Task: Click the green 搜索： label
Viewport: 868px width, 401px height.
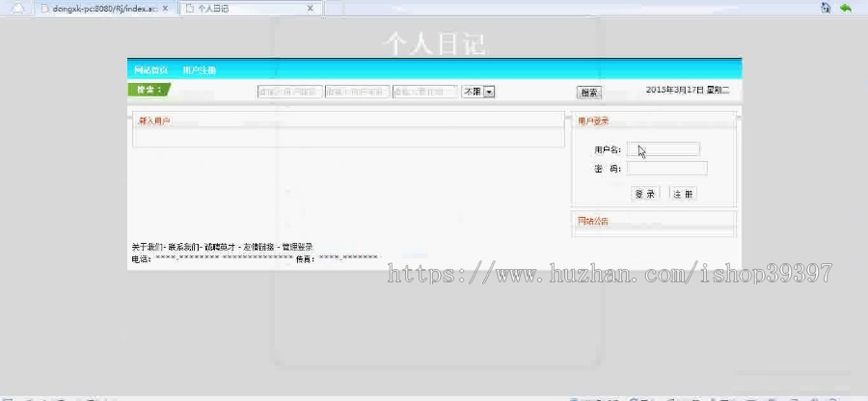Action: tap(149, 90)
